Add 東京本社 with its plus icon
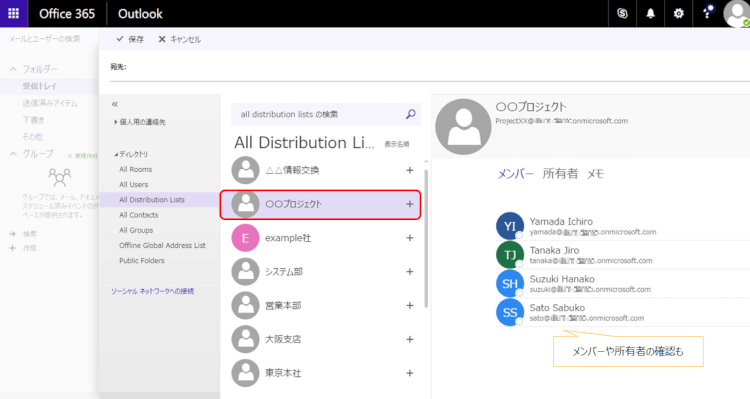Image resolution: width=750 pixels, height=399 pixels. click(x=409, y=373)
